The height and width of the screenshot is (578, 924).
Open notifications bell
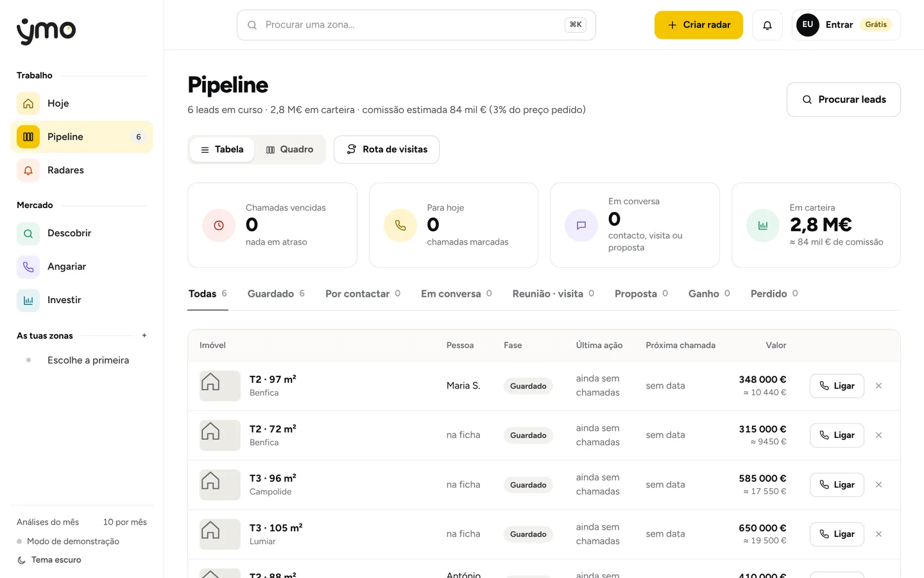(x=767, y=25)
